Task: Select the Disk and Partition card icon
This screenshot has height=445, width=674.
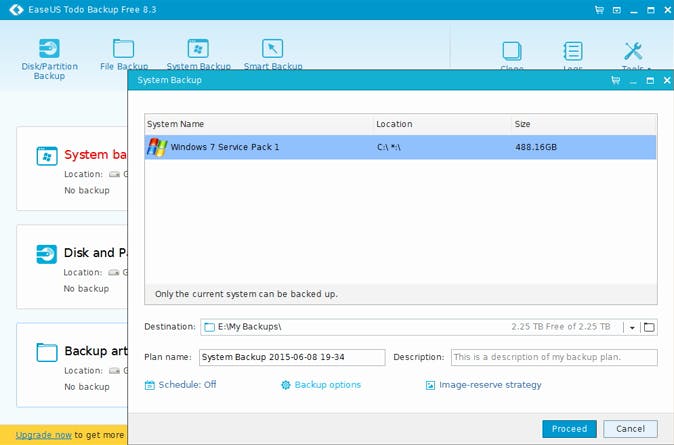Action: [46, 254]
